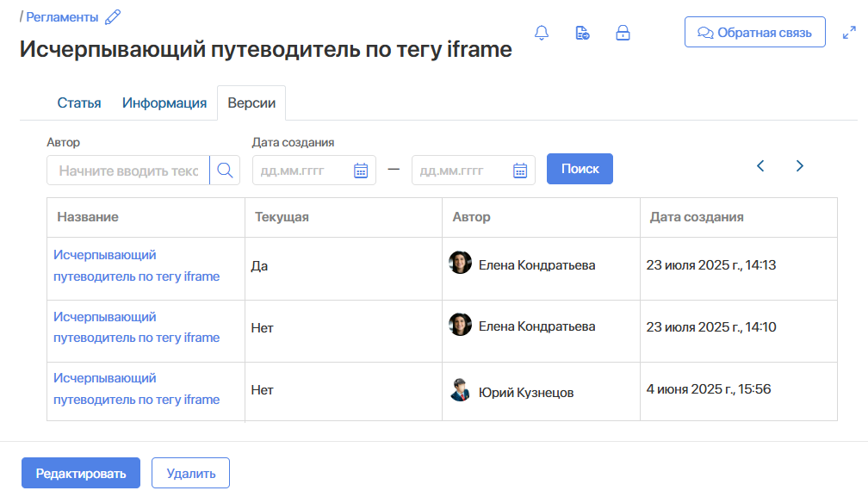Screen dimensions: 868x503
Task: Open calendar for start creation date
Action: (361, 171)
